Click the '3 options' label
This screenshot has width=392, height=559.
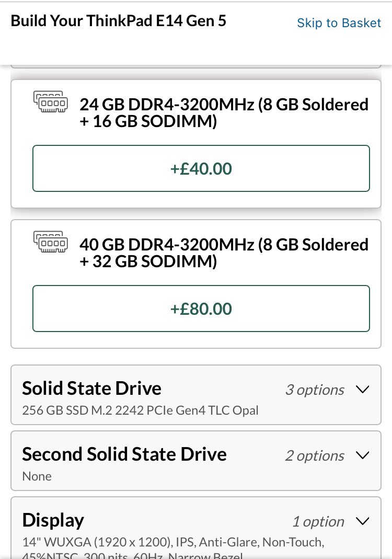coord(315,390)
